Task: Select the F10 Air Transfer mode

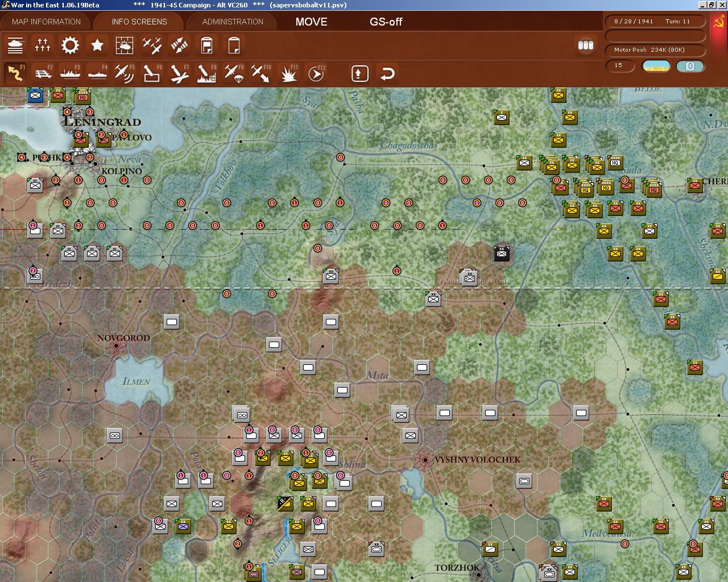Action: 261,73
